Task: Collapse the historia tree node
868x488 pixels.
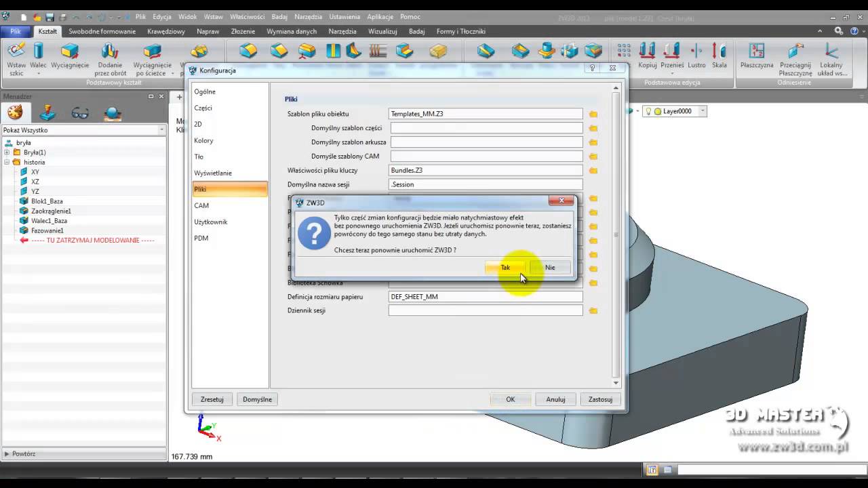Action: coord(7,162)
